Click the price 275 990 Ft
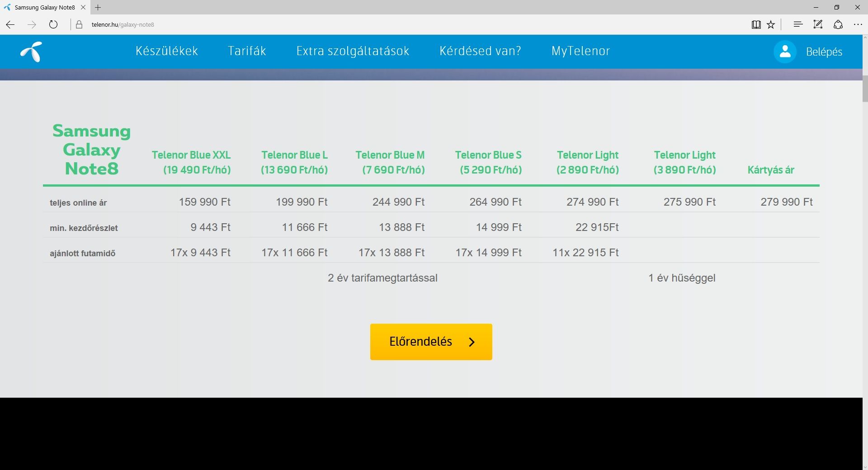This screenshot has width=868, height=470. tap(689, 202)
